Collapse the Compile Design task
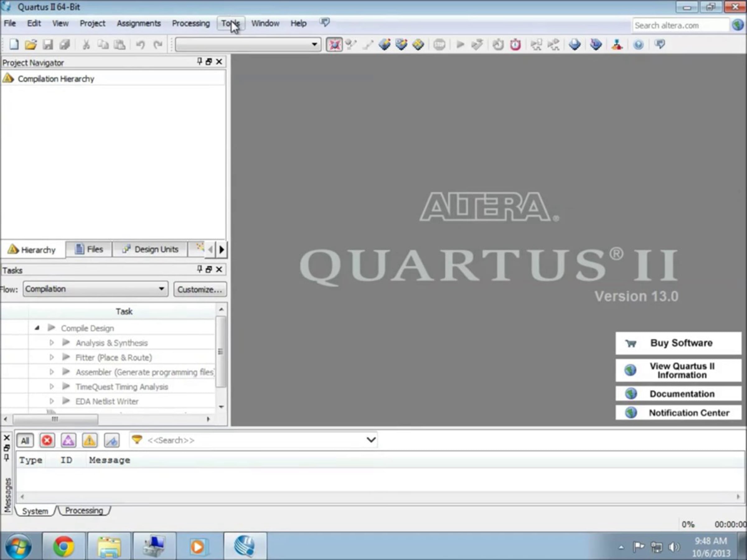Viewport: 747px width, 560px height. [x=37, y=328]
